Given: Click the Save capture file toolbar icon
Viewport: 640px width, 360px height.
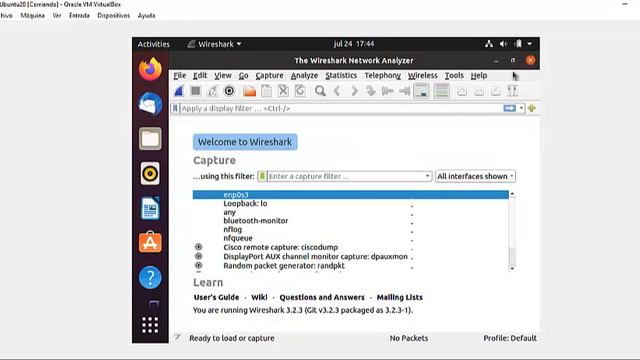Looking at the screenshot, I should tap(266, 91).
